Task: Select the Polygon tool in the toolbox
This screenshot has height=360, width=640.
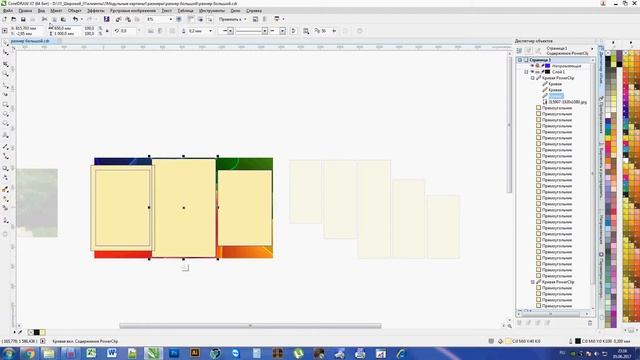Action: 5,124
